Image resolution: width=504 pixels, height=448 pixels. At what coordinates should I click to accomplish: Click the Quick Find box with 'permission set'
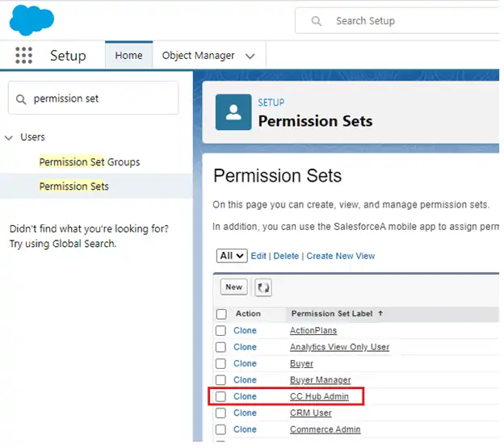pos(93,98)
